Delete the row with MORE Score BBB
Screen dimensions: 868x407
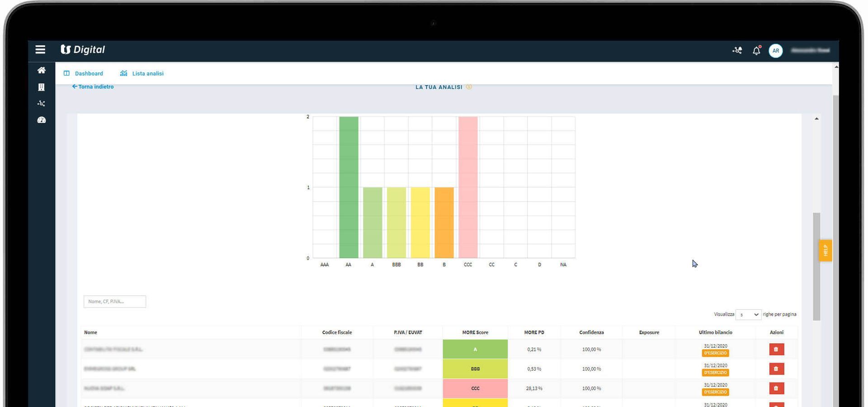coord(777,369)
